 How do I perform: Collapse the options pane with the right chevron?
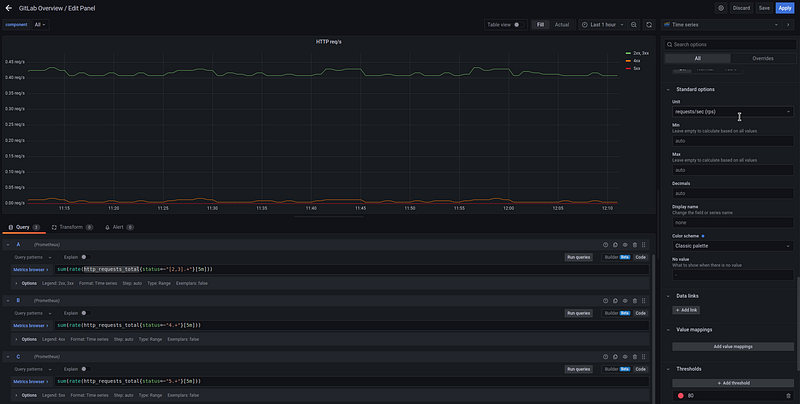[788, 24]
